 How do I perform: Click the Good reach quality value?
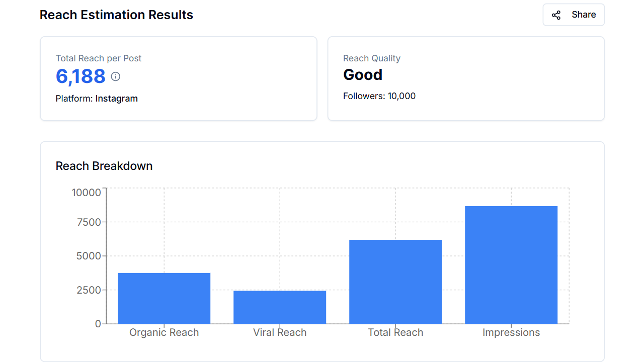point(363,75)
